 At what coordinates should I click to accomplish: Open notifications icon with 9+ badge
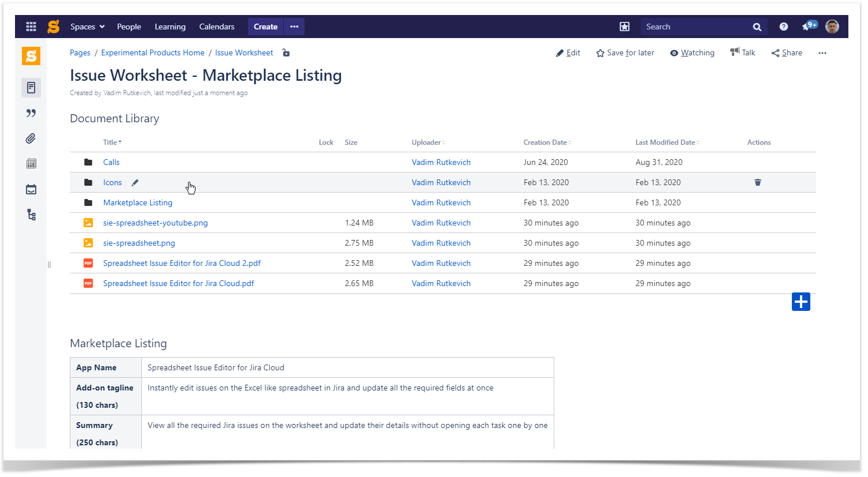tap(809, 26)
